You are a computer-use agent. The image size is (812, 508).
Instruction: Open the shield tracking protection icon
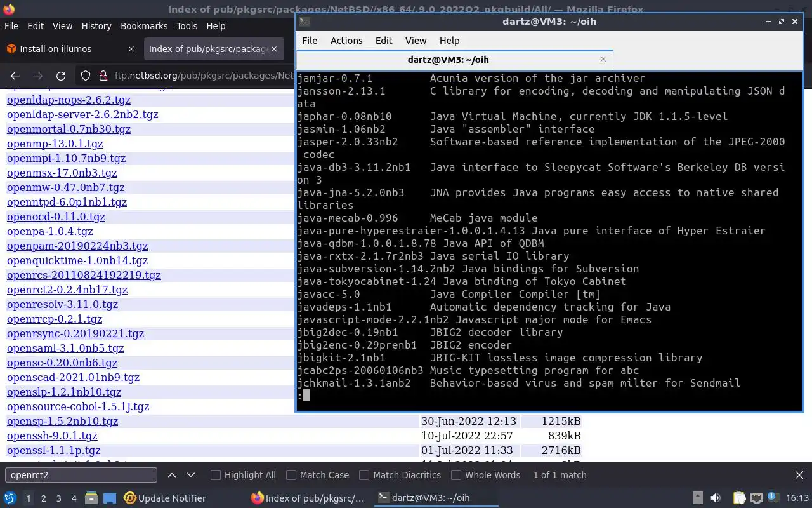coord(86,76)
